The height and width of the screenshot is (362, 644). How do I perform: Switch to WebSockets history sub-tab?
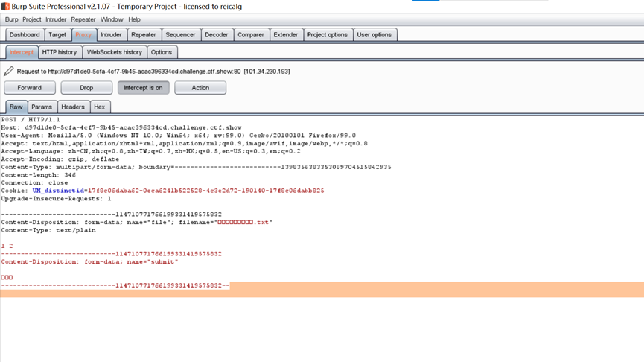(x=115, y=52)
